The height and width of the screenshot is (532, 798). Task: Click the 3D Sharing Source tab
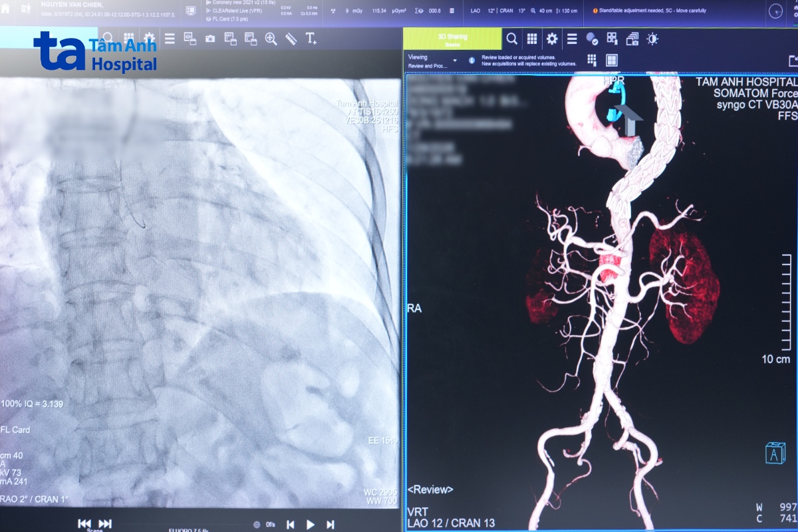[x=452, y=39]
